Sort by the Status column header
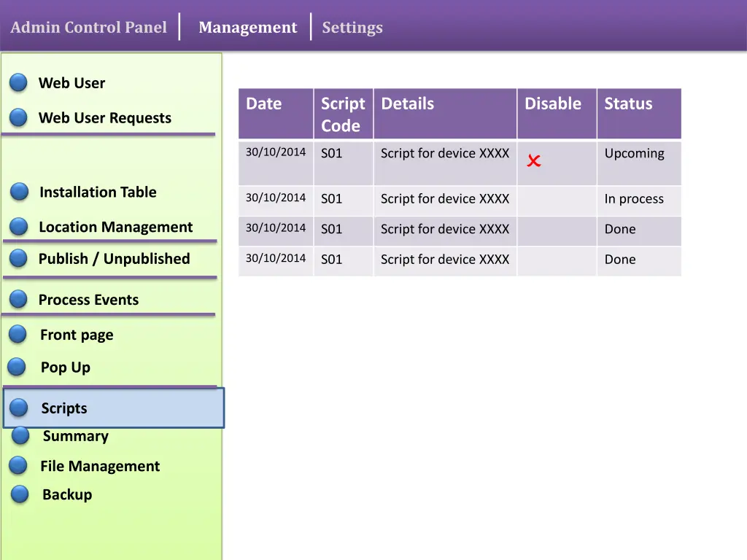The width and height of the screenshot is (747, 560). click(628, 104)
